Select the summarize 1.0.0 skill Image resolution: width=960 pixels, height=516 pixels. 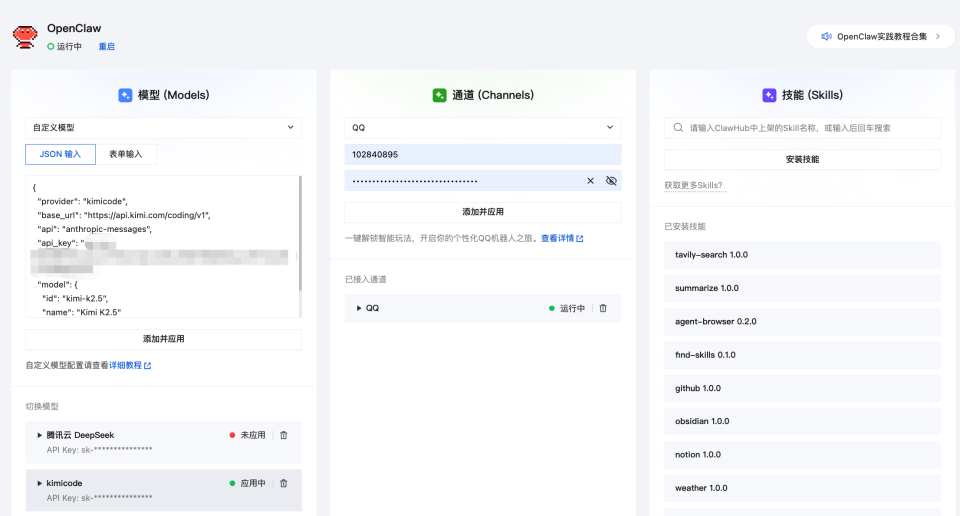(x=802, y=288)
